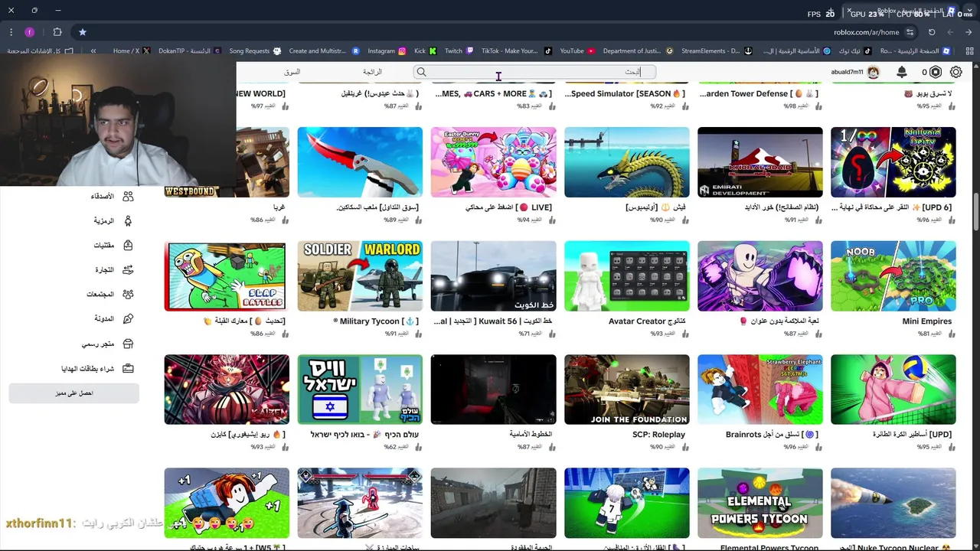Open the Instagram bookmark
The width and height of the screenshot is (980, 551).
click(387, 51)
